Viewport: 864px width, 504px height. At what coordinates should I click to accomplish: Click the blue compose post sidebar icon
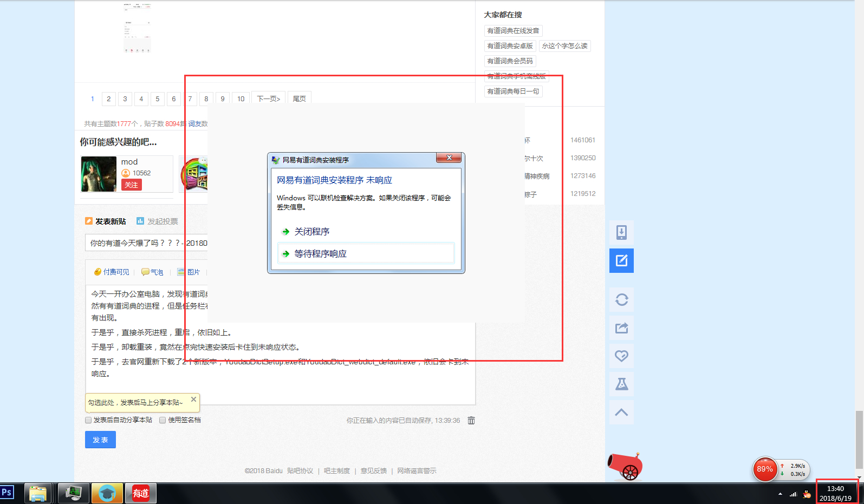tap(621, 261)
